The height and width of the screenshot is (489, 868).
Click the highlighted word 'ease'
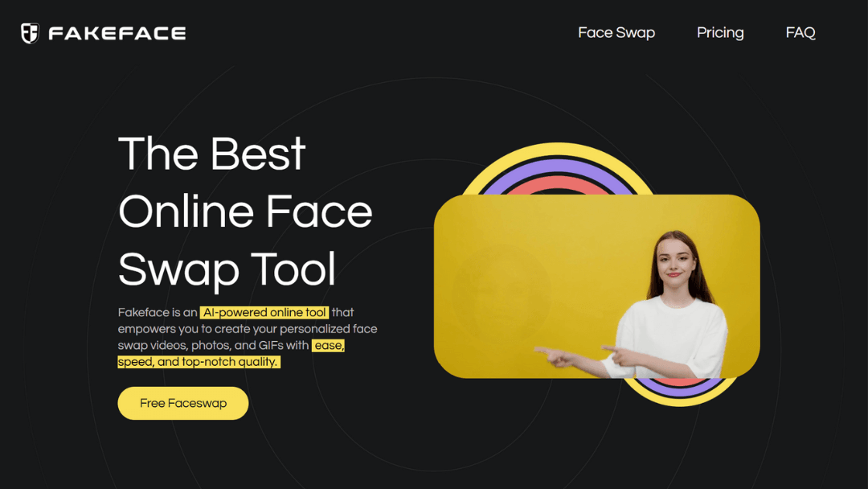pos(329,345)
